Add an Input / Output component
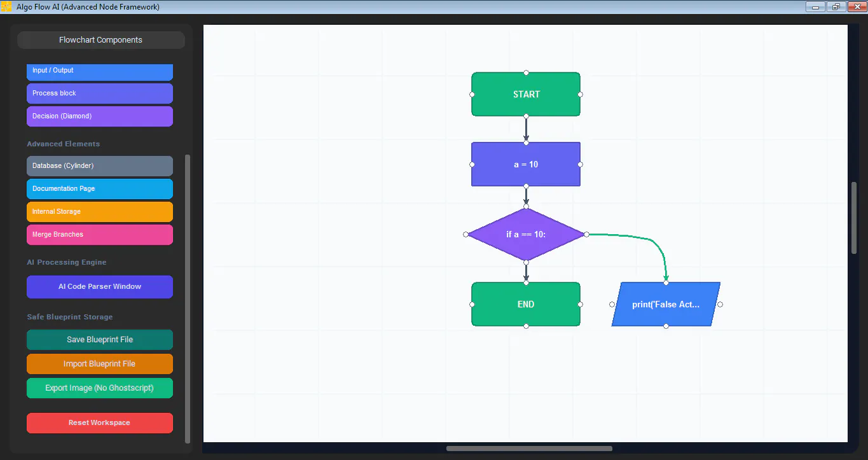 (x=100, y=71)
